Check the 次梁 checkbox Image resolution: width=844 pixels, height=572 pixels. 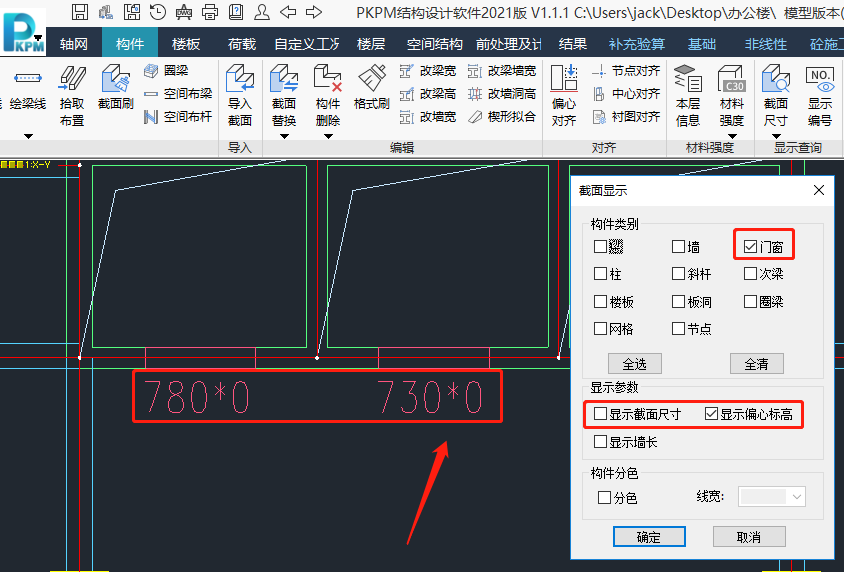click(x=750, y=273)
